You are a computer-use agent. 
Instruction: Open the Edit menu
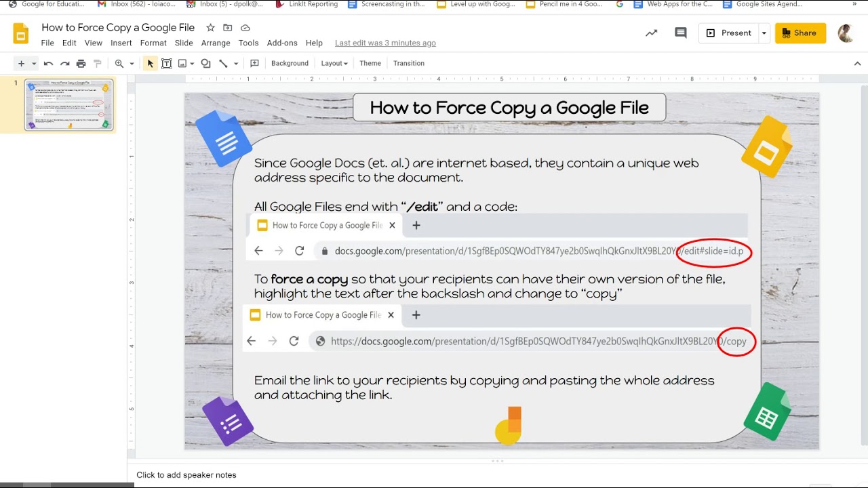pos(69,43)
